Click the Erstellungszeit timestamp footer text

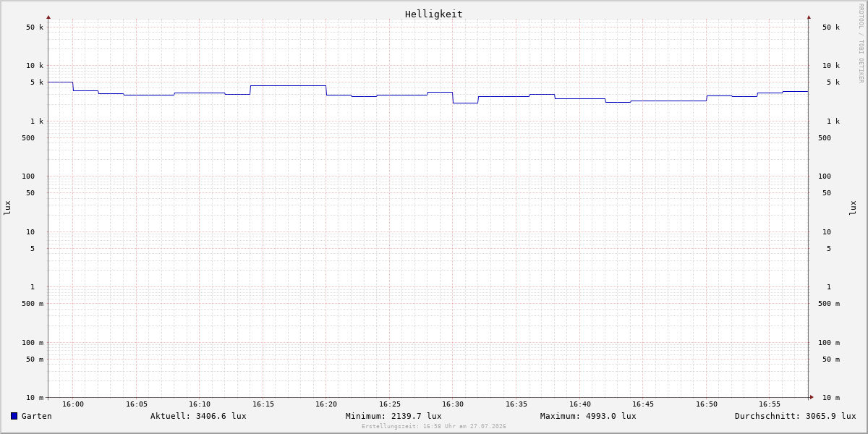click(x=434, y=426)
